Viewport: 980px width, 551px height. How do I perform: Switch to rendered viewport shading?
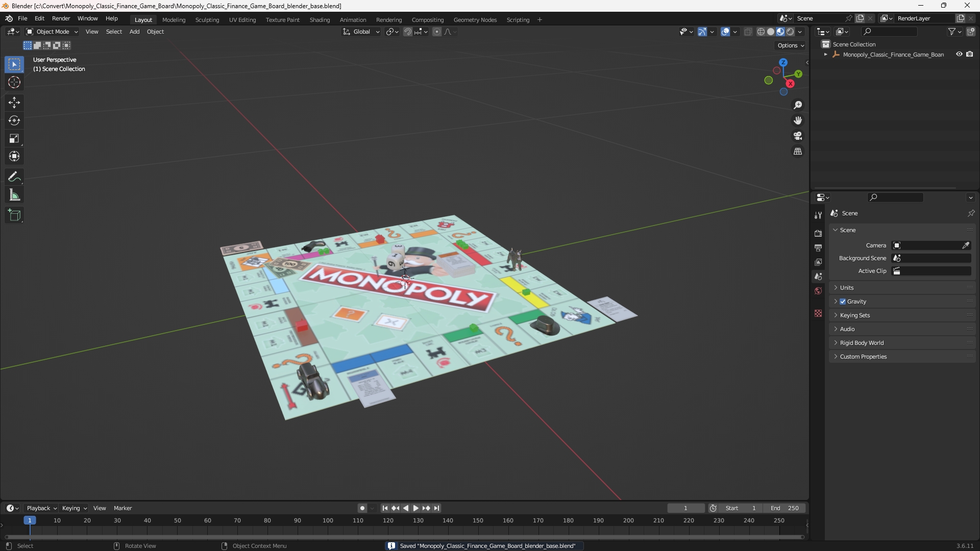point(790,32)
